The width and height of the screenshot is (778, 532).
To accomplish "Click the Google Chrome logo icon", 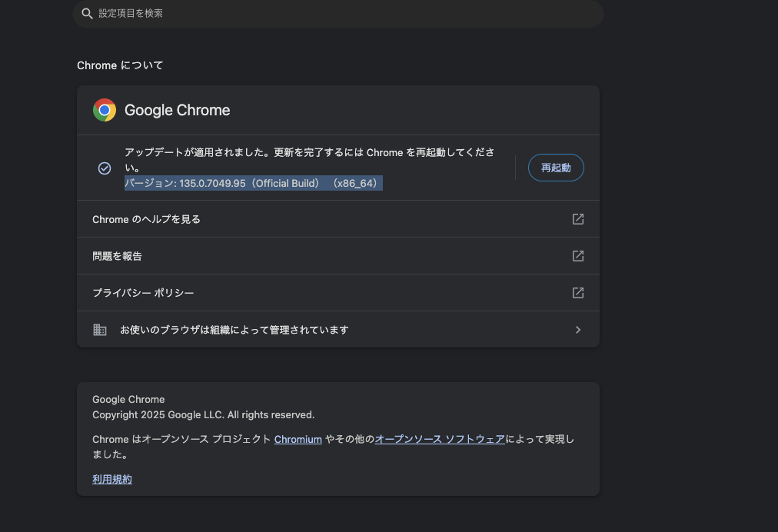I will (x=105, y=110).
